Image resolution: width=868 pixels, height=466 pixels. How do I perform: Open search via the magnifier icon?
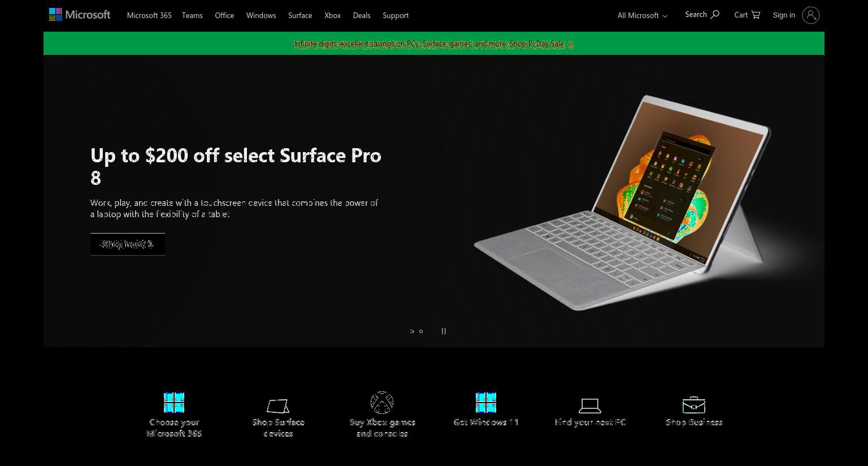(715, 15)
